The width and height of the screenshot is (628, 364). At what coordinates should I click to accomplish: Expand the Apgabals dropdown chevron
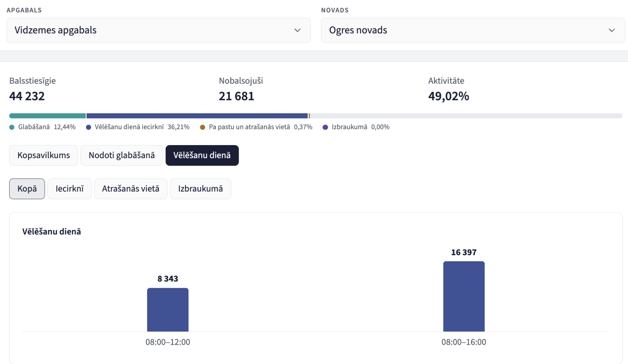tap(297, 30)
